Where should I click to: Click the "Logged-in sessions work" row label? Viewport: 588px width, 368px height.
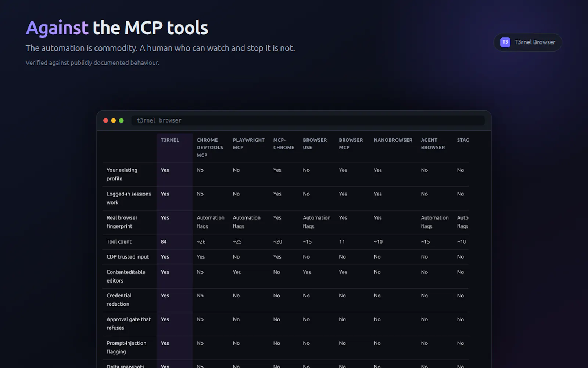point(129,198)
